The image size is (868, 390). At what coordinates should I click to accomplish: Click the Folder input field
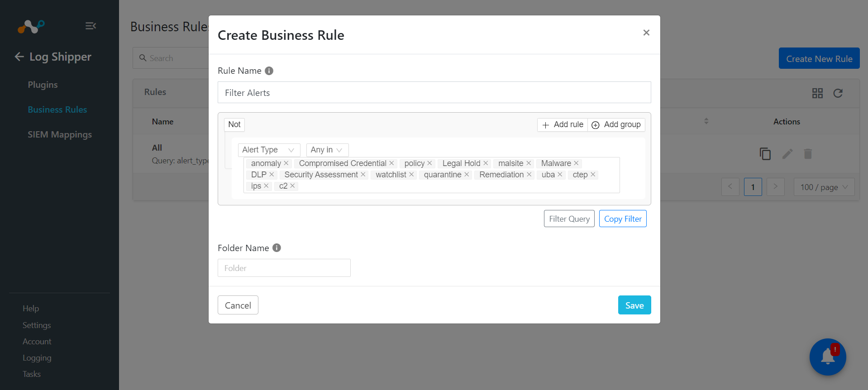(x=284, y=268)
